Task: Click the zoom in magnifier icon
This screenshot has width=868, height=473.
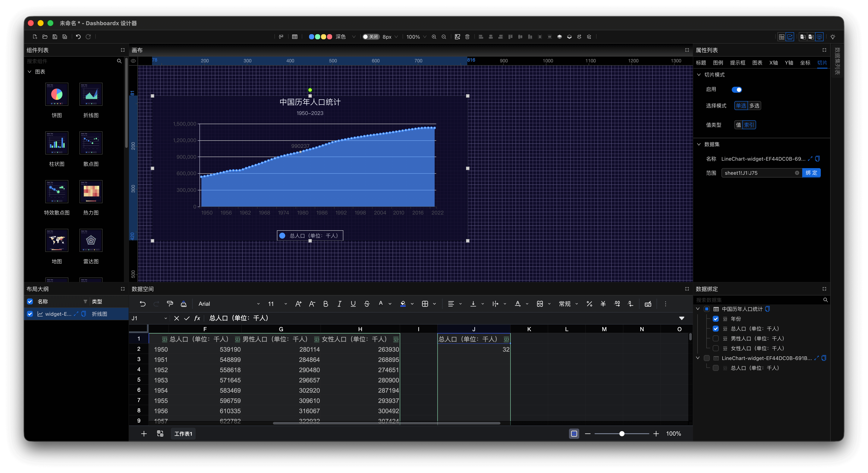Action: (x=434, y=37)
